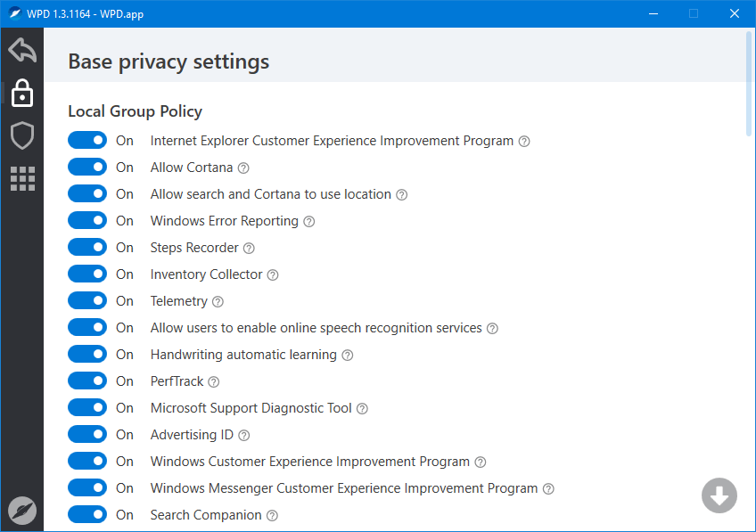Click the Base privacy settings title
Image resolution: width=756 pixels, height=532 pixels.
point(168,62)
